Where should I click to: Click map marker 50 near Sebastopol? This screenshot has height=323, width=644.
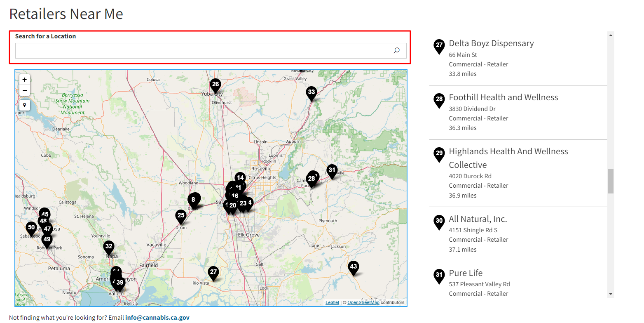click(31, 228)
